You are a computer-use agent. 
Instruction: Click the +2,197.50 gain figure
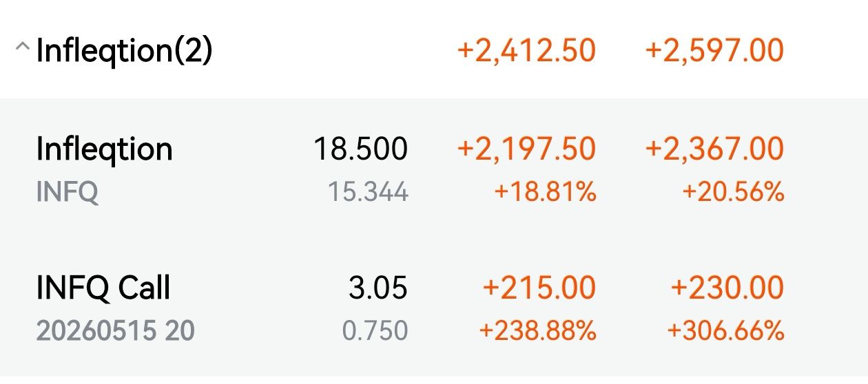click(526, 149)
